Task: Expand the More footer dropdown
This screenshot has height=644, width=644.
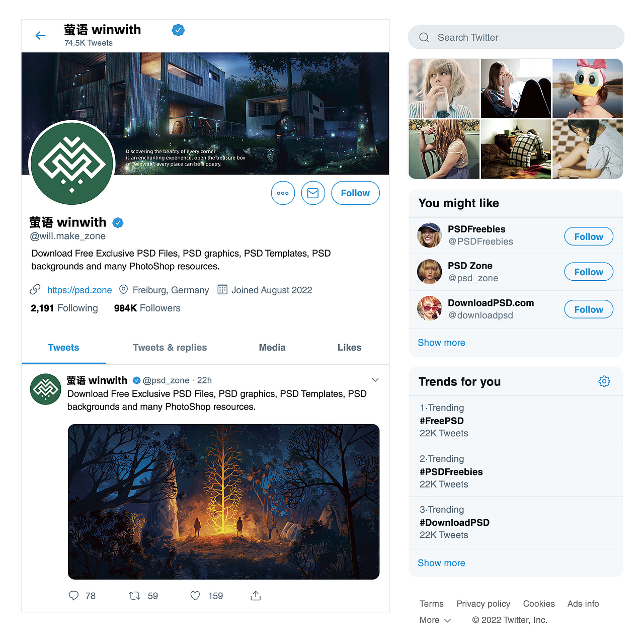Action: (x=435, y=620)
